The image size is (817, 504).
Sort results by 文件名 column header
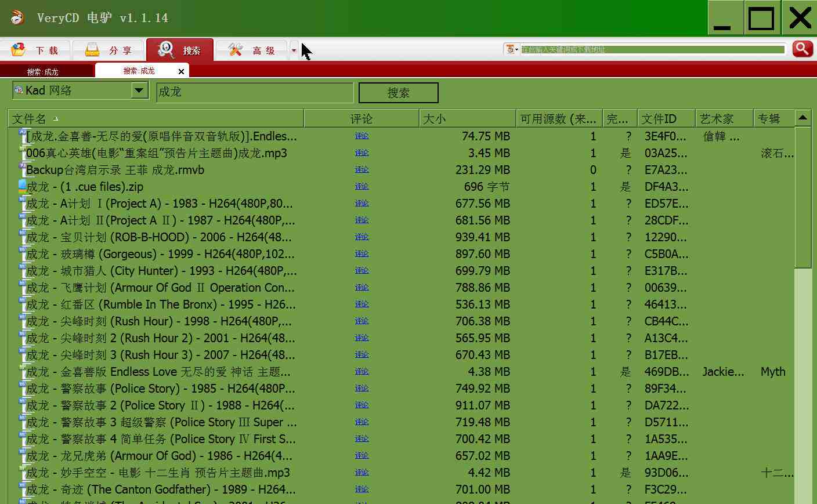click(x=156, y=118)
